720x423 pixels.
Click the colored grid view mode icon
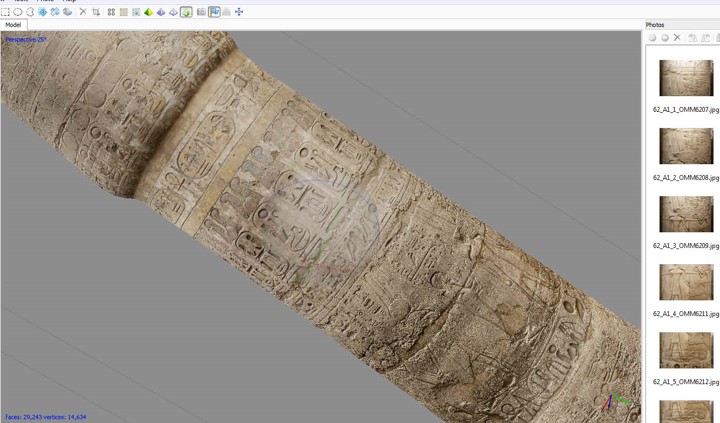(124, 12)
